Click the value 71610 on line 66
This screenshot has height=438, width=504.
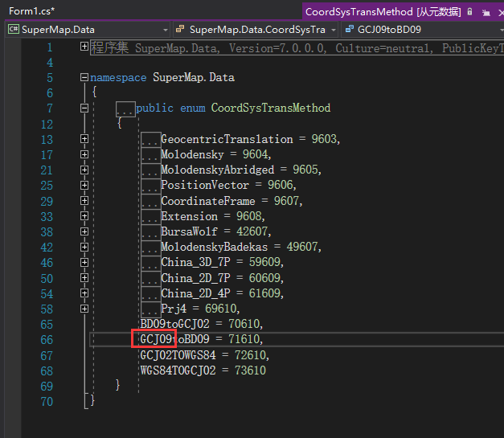[244, 339]
